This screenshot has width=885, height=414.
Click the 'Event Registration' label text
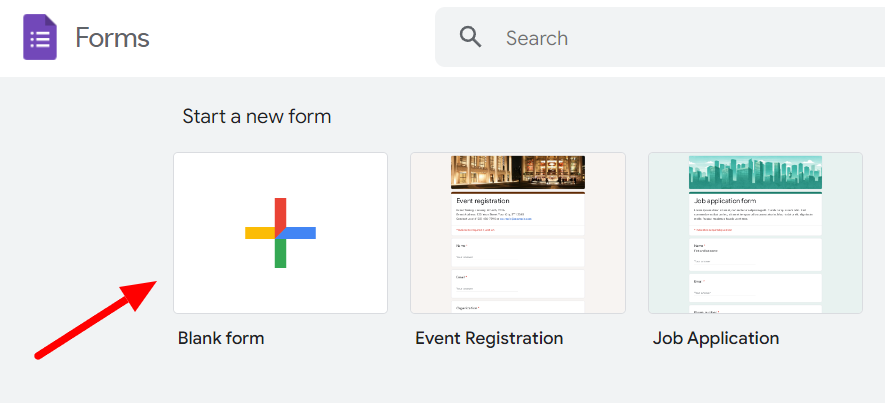tap(489, 338)
